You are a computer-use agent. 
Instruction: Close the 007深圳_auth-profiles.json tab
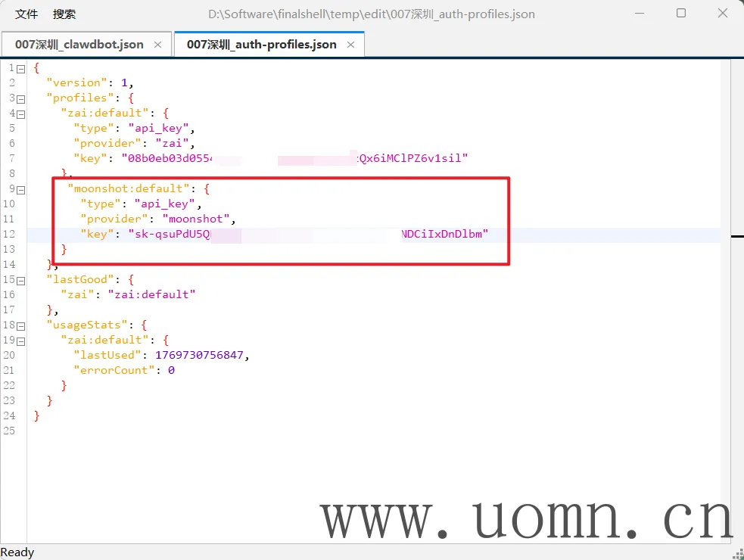351,45
